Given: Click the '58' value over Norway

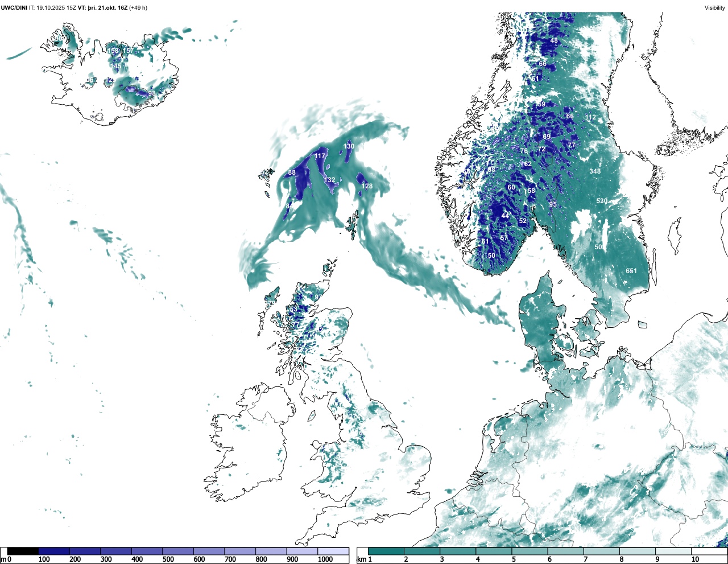Looking at the screenshot, I should [531, 191].
